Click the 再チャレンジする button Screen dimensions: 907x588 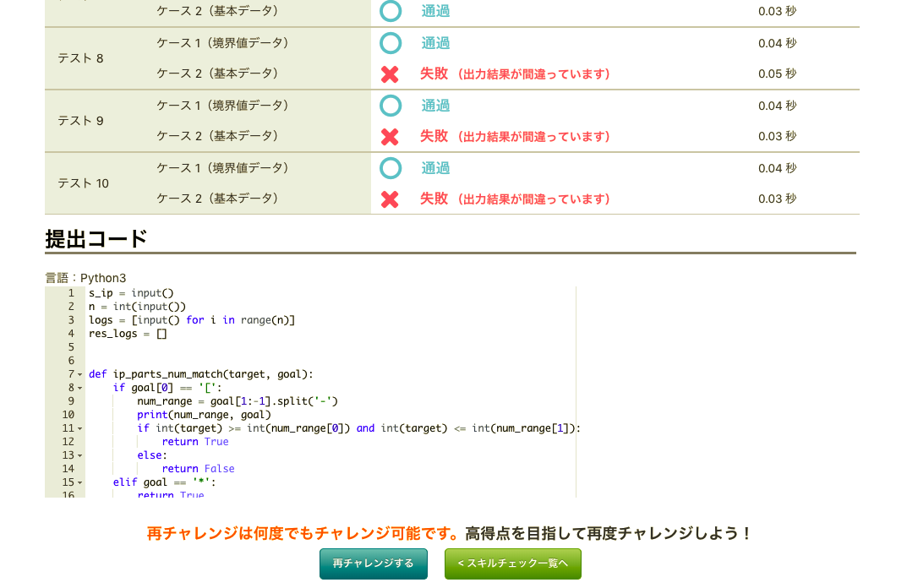[373, 563]
